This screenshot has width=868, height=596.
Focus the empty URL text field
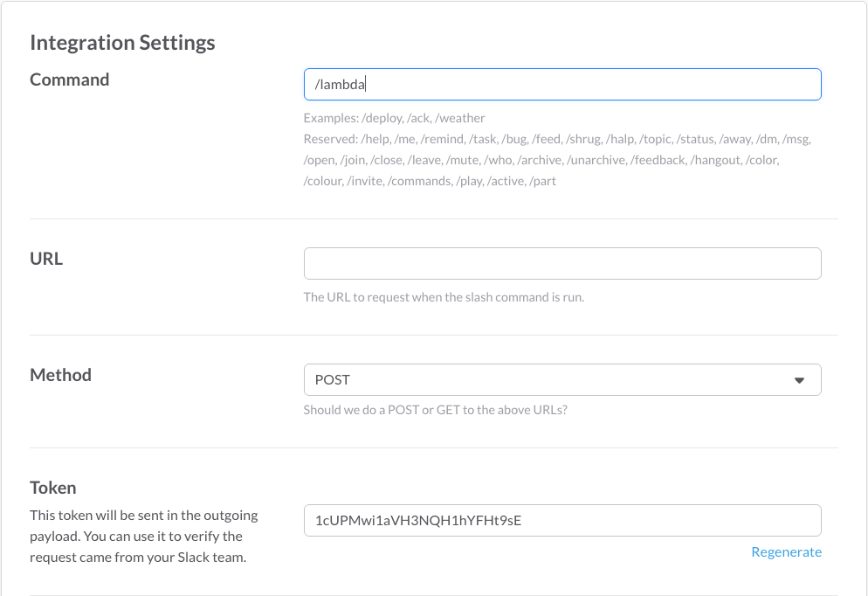click(562, 263)
